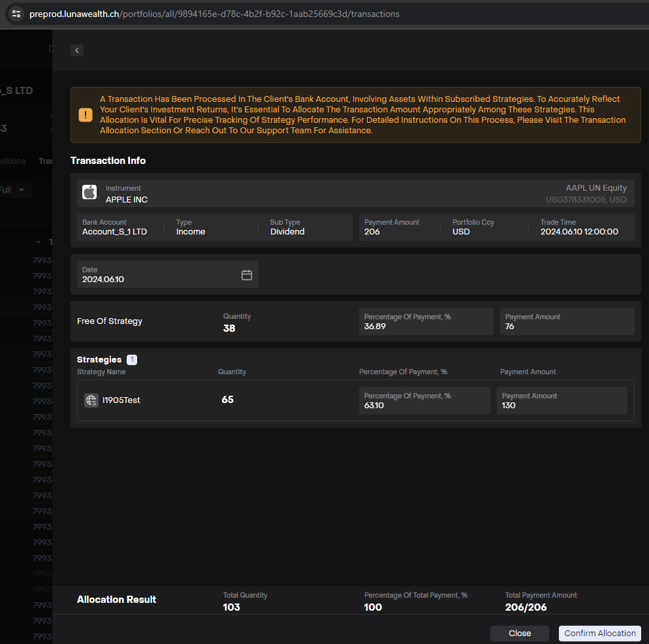Click the column sort arrow in background table
Viewport: 649px width, 644px height.
pos(38,242)
